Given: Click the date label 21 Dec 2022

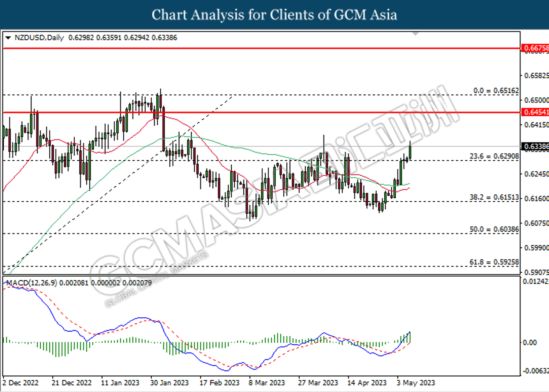Looking at the screenshot, I should point(71,383).
